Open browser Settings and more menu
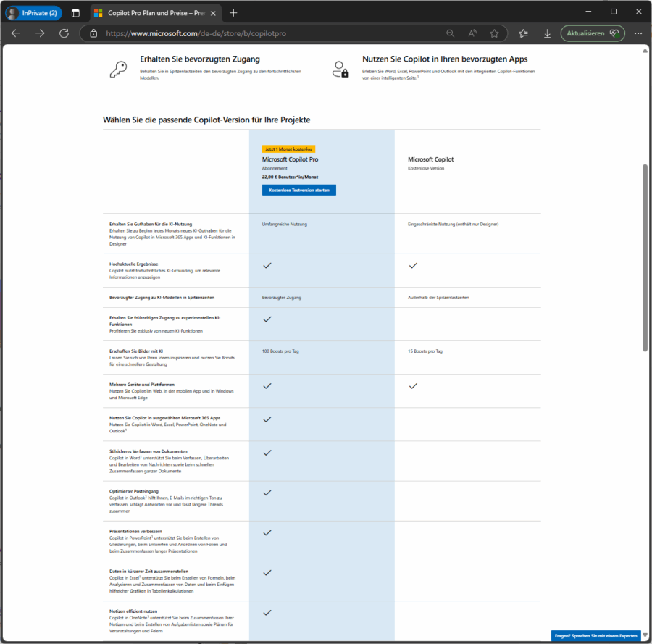 (638, 33)
